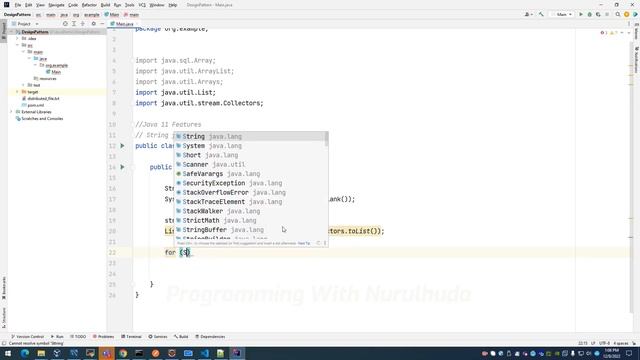Open Windows notification center icon
Viewport: 640px width, 360px height.
(629, 353)
